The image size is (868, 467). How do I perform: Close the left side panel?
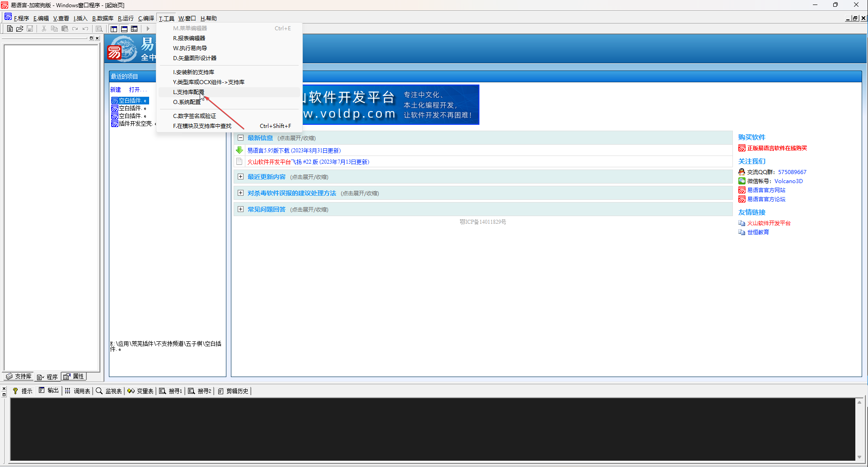pos(97,38)
